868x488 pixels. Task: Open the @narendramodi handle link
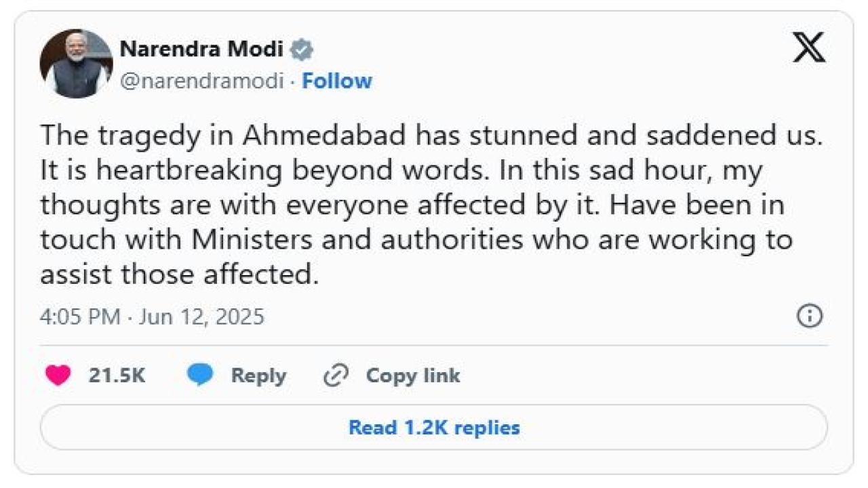pos(201,81)
